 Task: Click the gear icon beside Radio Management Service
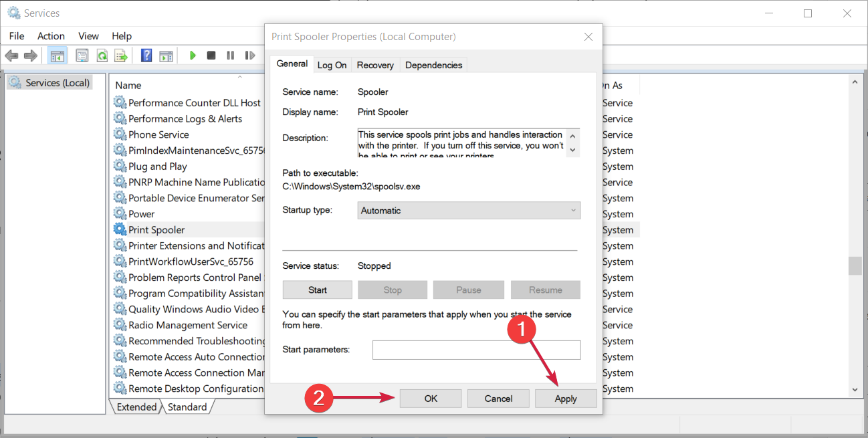click(120, 325)
